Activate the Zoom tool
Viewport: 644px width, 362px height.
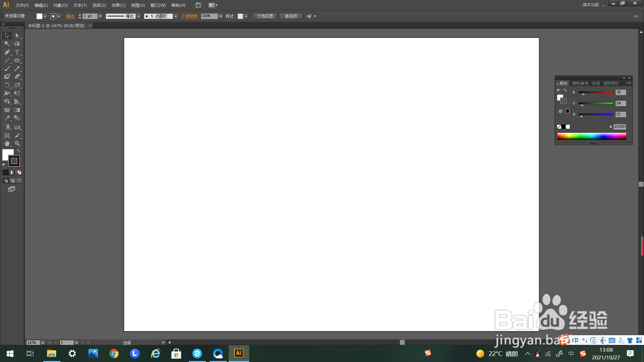[x=17, y=143]
